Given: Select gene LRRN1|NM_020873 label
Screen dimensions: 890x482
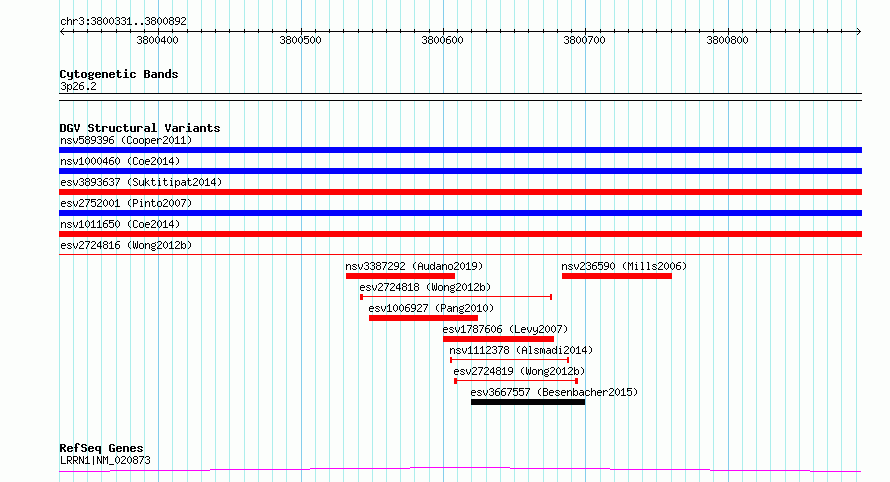Looking at the screenshot, I should click(x=105, y=460).
